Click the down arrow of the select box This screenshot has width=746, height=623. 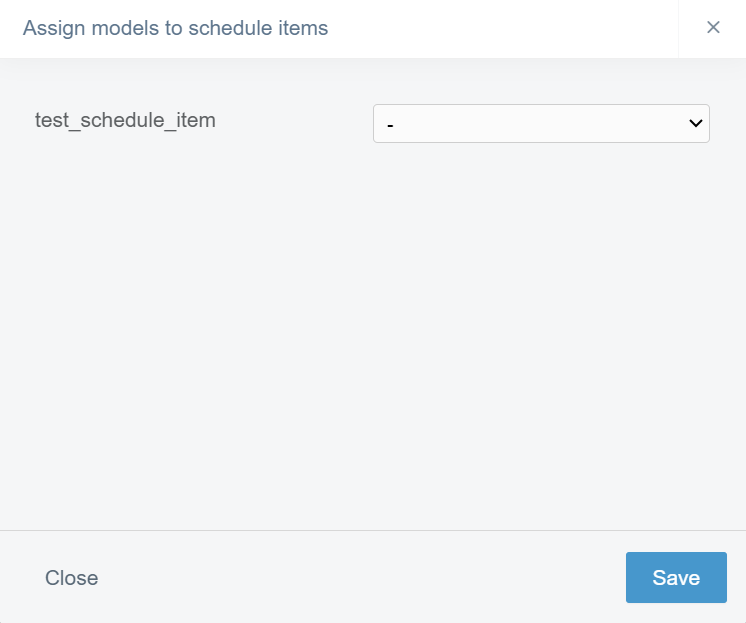click(695, 124)
